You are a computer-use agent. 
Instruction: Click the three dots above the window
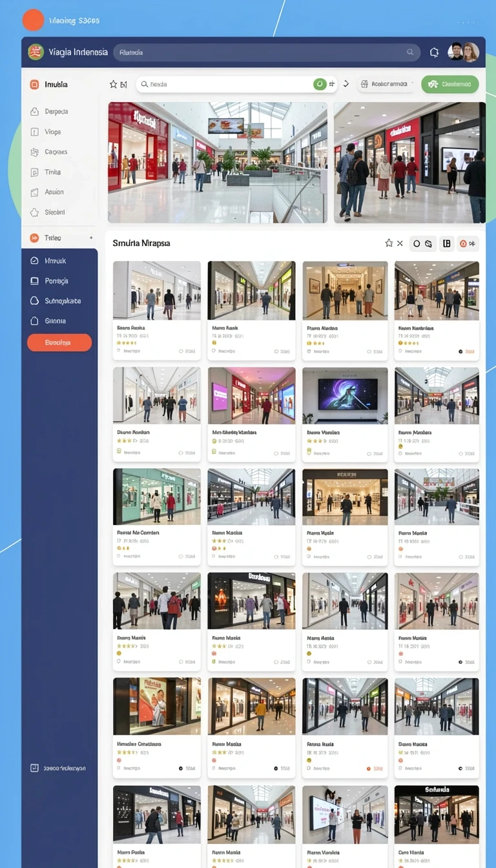pos(466,21)
